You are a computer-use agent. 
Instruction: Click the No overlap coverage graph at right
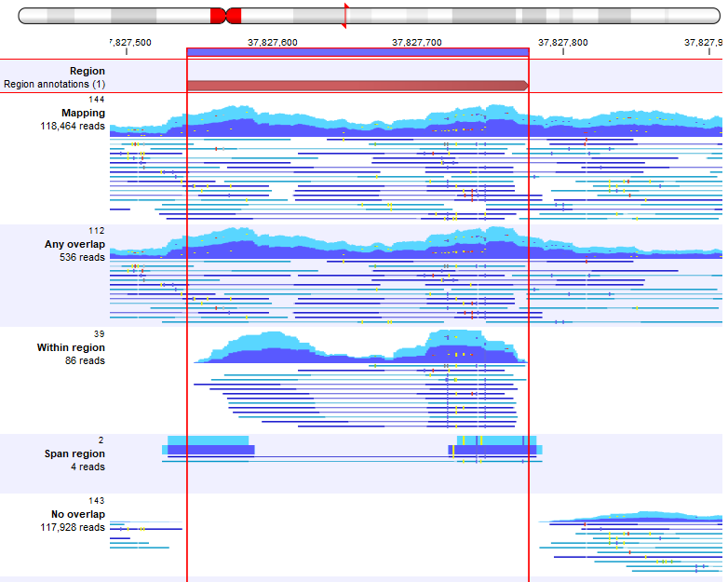tap(633, 518)
